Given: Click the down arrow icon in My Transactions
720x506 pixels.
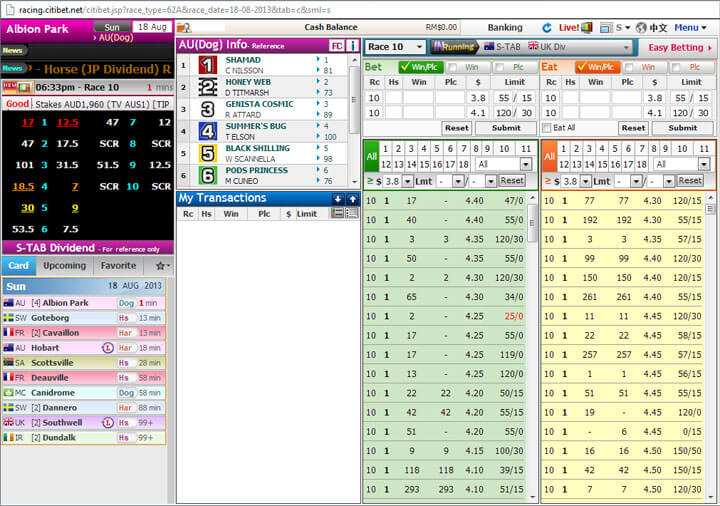Looking at the screenshot, I should (338, 199).
